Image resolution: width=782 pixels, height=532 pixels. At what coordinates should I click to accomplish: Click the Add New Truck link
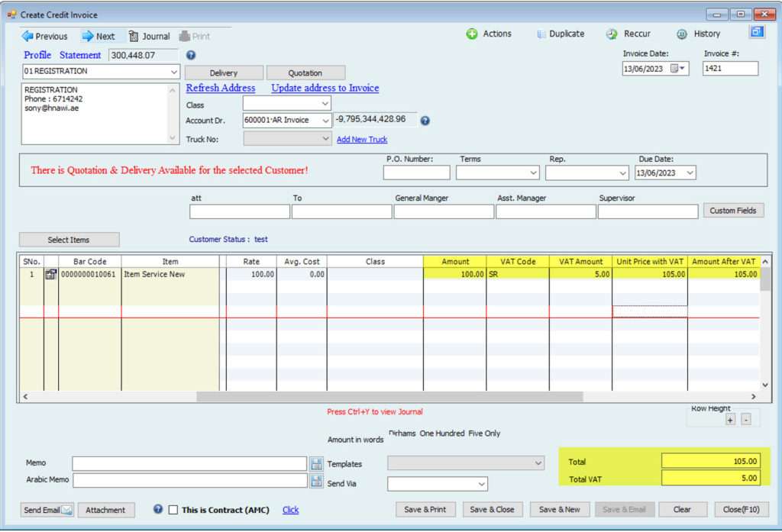(x=362, y=139)
